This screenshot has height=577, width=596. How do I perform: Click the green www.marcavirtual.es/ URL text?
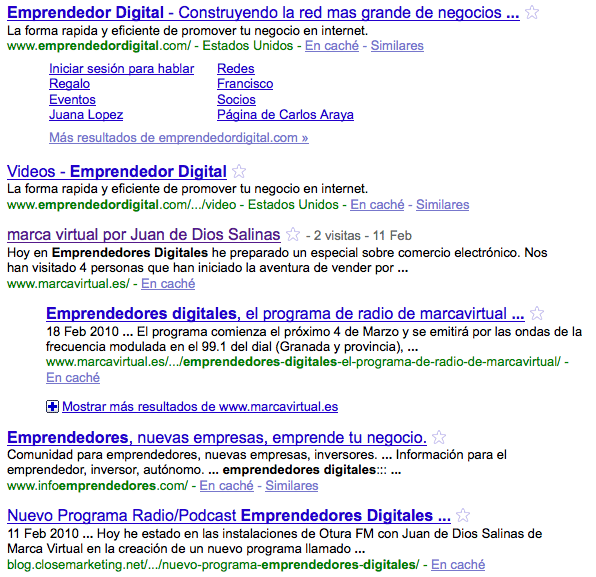click(68, 284)
